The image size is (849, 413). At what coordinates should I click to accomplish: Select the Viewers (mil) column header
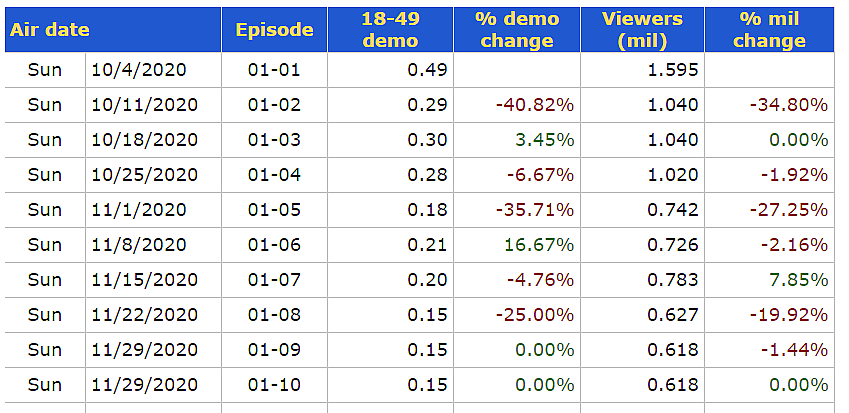[642, 29]
